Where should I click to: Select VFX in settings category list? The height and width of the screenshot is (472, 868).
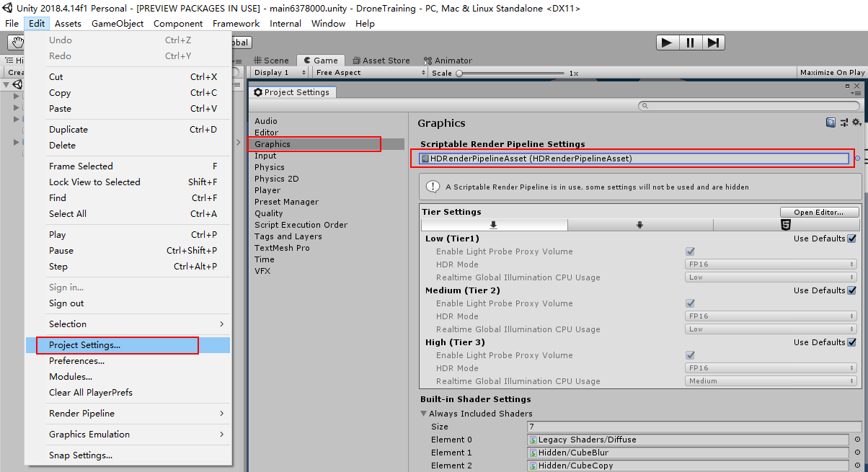tap(262, 271)
